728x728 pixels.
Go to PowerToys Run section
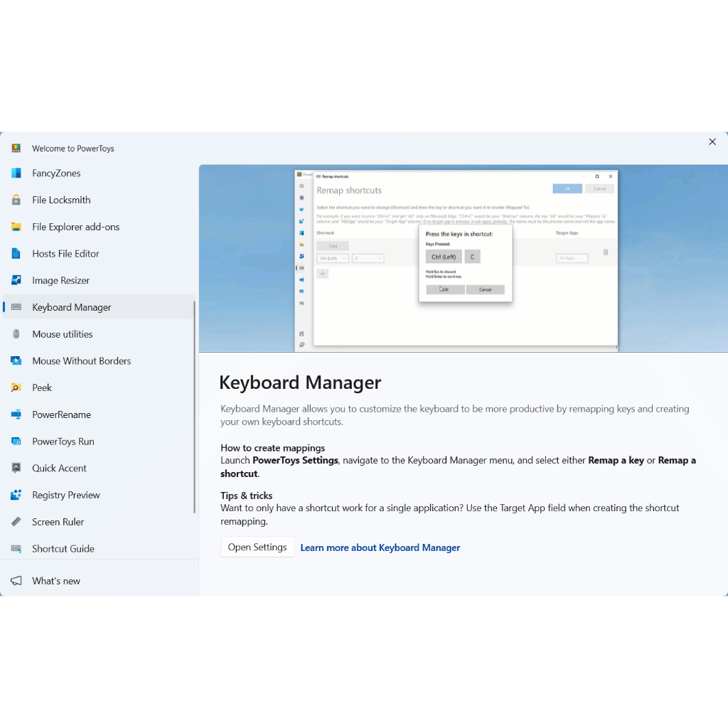click(x=63, y=441)
